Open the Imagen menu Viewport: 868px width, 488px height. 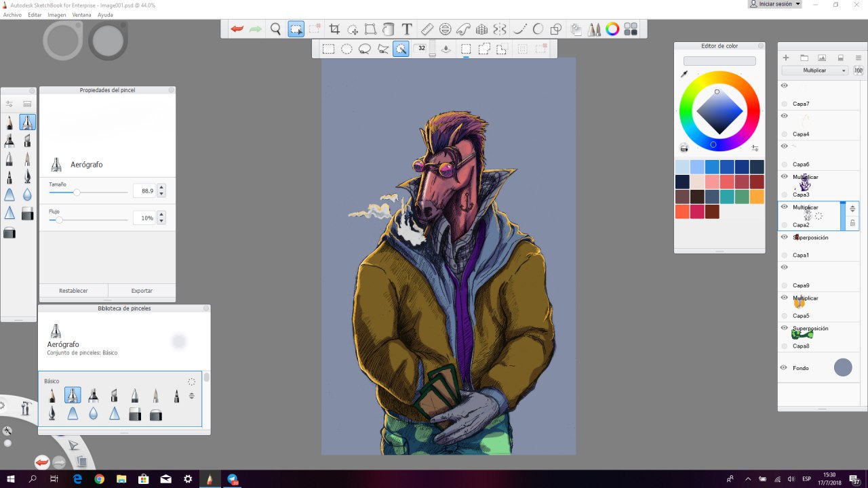pos(57,14)
